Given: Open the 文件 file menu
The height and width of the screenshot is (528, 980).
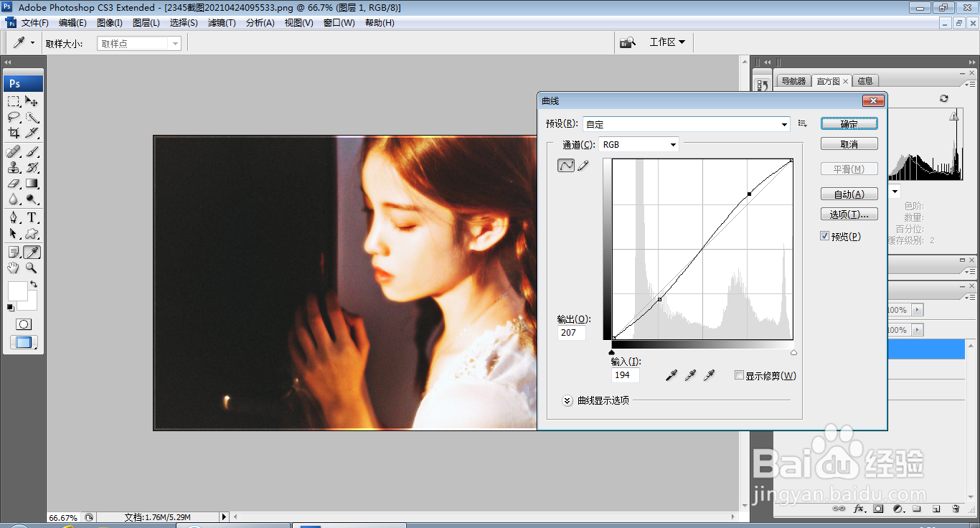Looking at the screenshot, I should (34, 23).
